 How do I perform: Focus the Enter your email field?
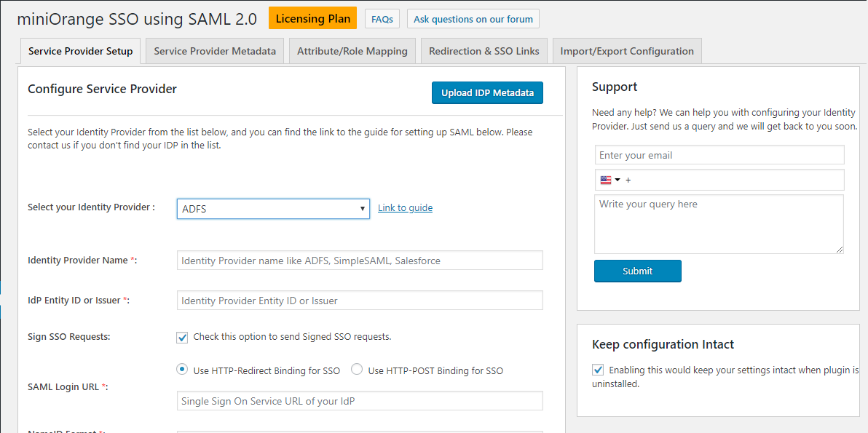719,155
